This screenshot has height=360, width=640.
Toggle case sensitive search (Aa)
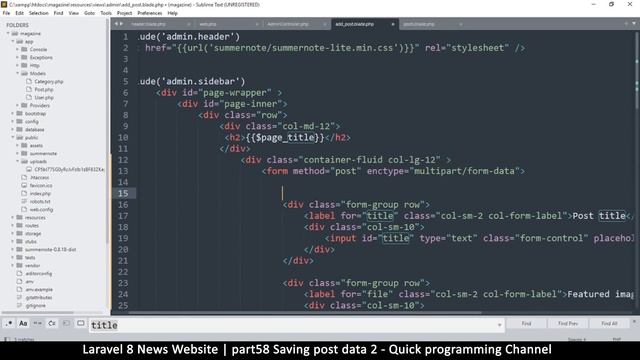[23, 323]
